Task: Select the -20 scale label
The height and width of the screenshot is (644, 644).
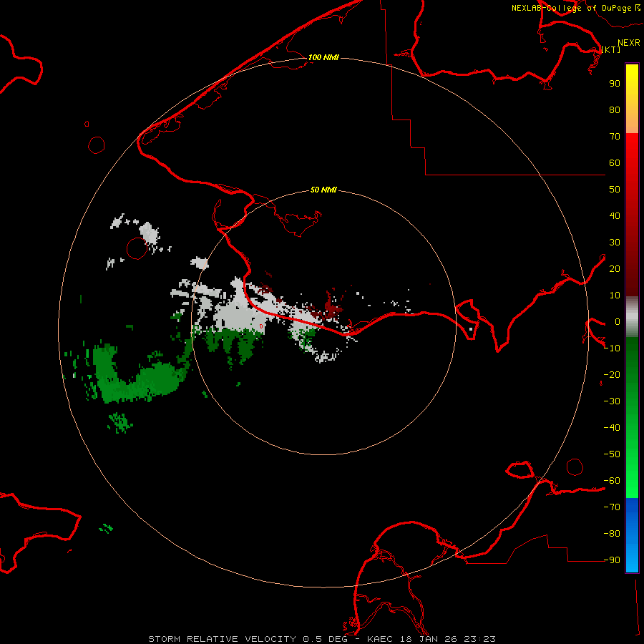Action: (612, 374)
